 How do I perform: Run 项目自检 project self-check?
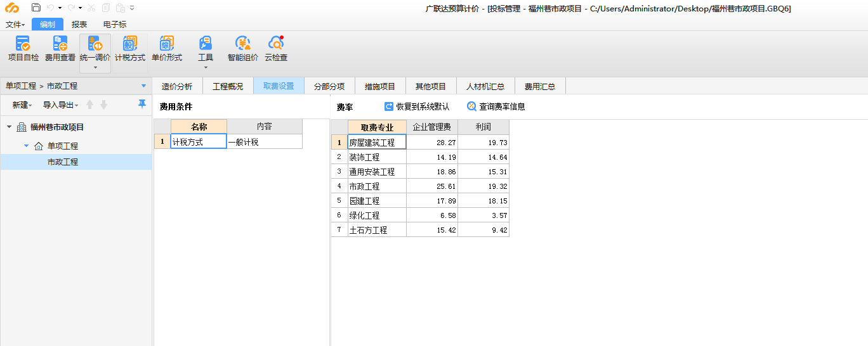coord(23,49)
